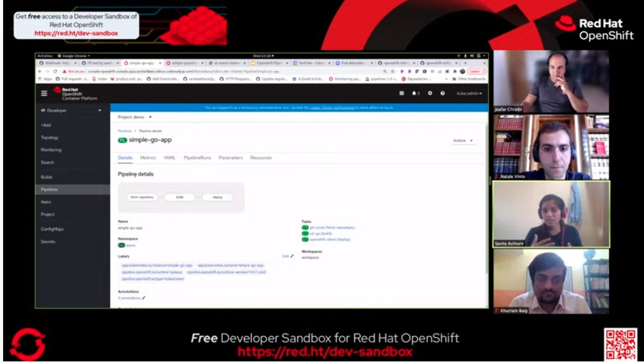Click the Pipelines breadcrumb link
644x362 pixels.
point(125,131)
